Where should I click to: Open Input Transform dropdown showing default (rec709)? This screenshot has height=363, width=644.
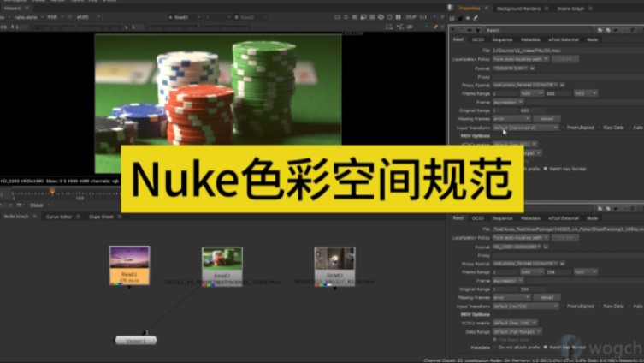(526, 306)
